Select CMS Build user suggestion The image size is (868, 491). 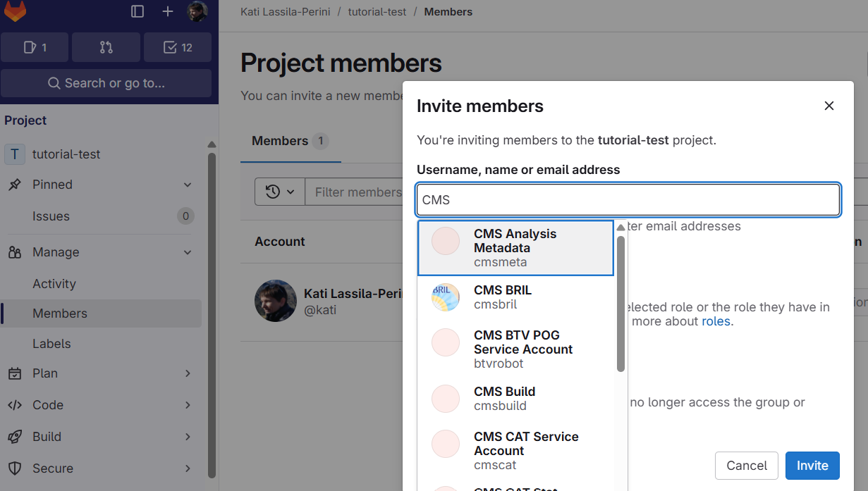point(516,399)
